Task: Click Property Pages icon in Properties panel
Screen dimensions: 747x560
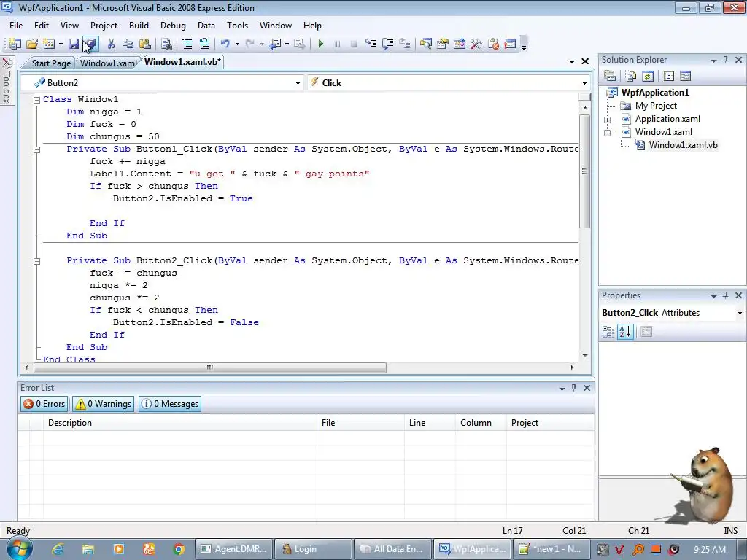Action: (646, 332)
